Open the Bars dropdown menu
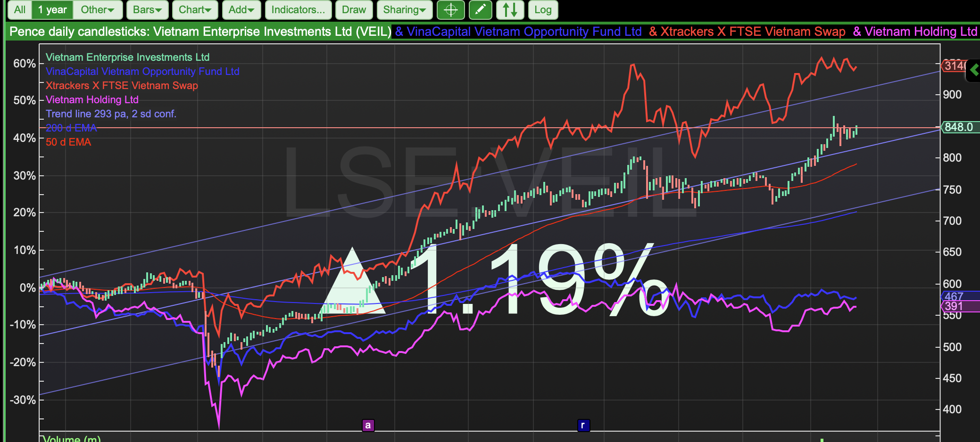 coord(147,10)
